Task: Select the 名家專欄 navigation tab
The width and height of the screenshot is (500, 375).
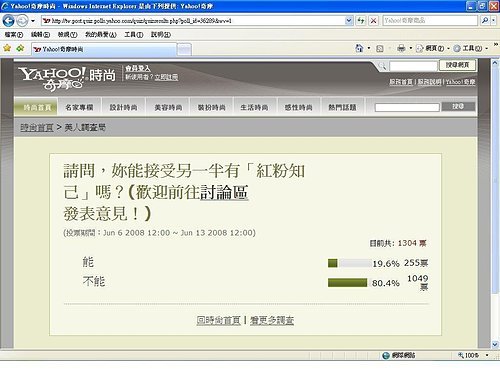Action: click(x=79, y=107)
